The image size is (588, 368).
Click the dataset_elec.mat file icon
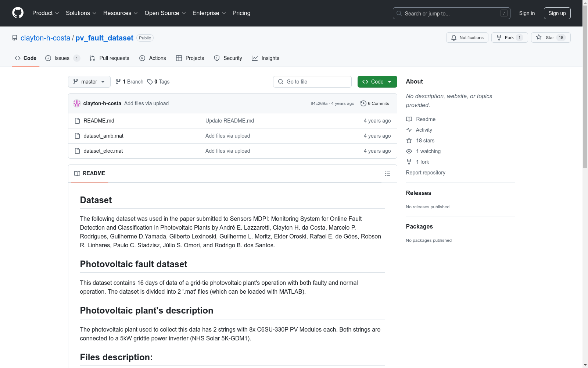(77, 151)
